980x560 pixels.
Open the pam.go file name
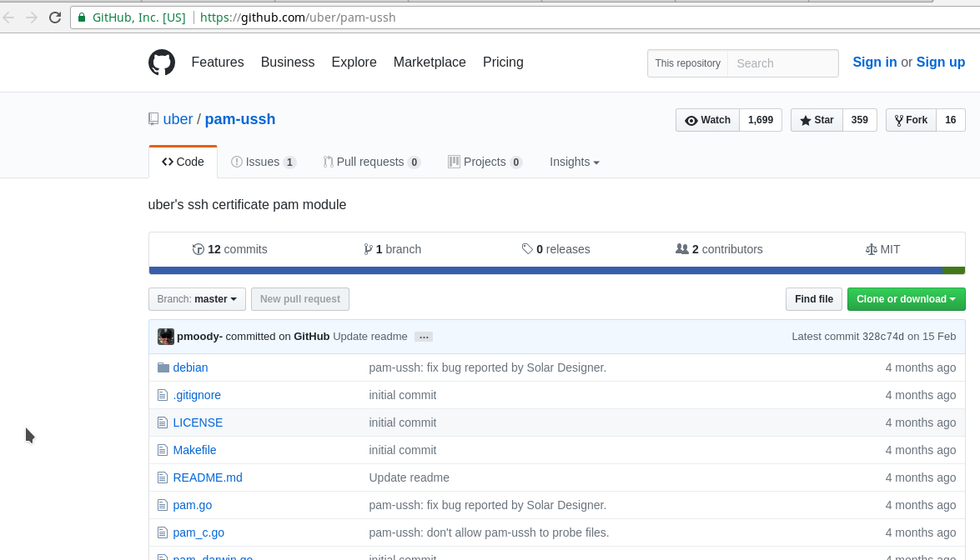click(x=193, y=505)
